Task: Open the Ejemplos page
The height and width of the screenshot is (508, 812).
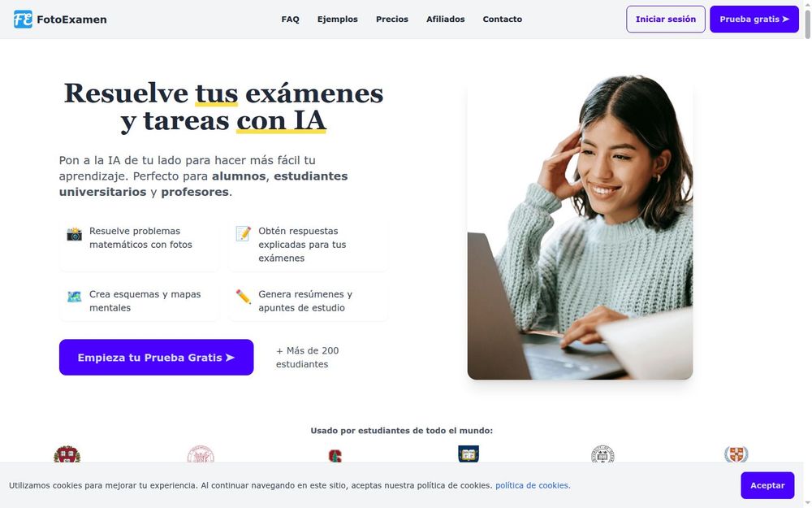Action: (338, 20)
